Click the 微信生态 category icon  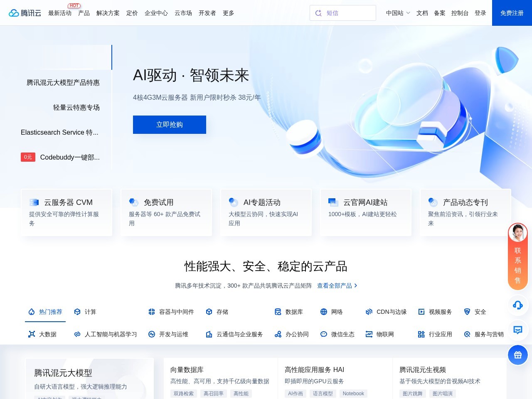(323, 334)
